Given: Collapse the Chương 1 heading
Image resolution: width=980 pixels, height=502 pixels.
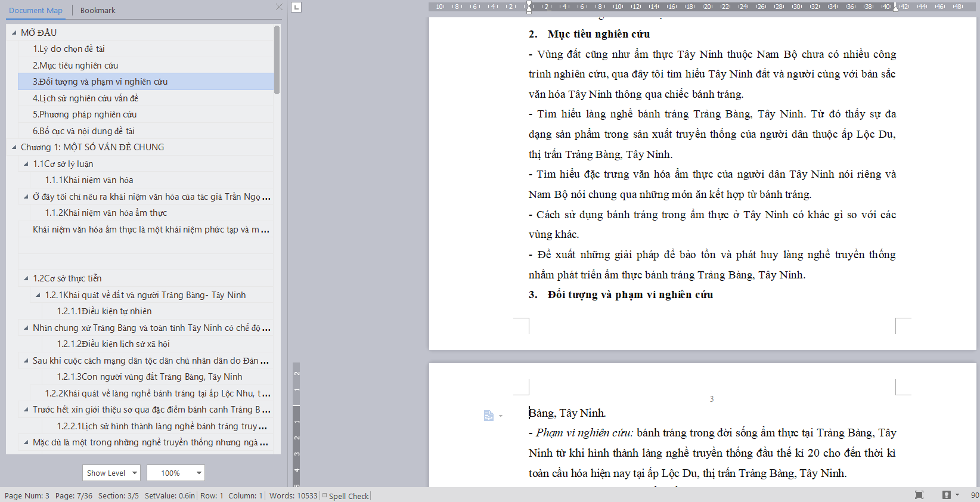Looking at the screenshot, I should (14, 147).
